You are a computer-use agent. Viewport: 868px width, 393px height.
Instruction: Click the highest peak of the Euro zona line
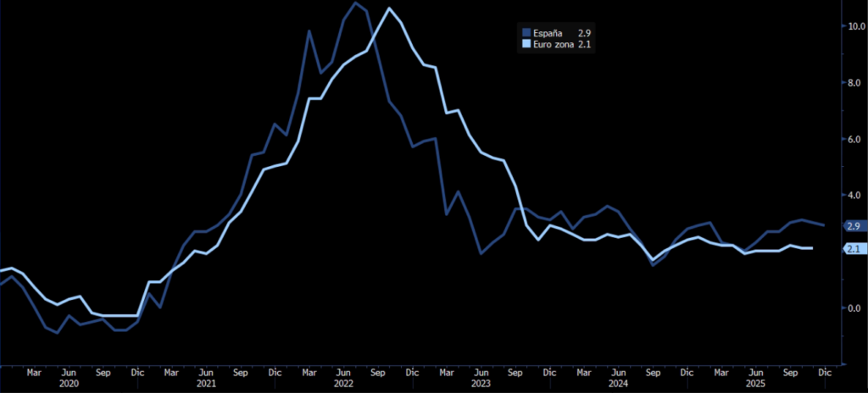point(389,8)
